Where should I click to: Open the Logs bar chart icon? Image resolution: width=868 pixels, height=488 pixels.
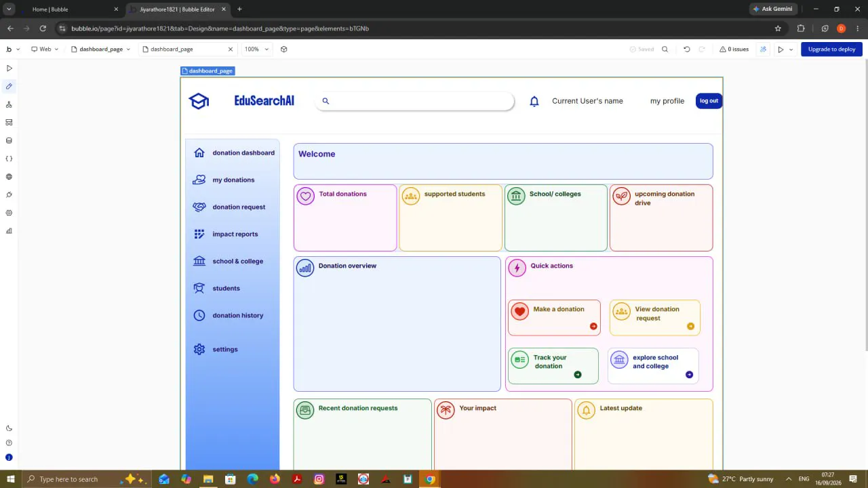coord(9,231)
